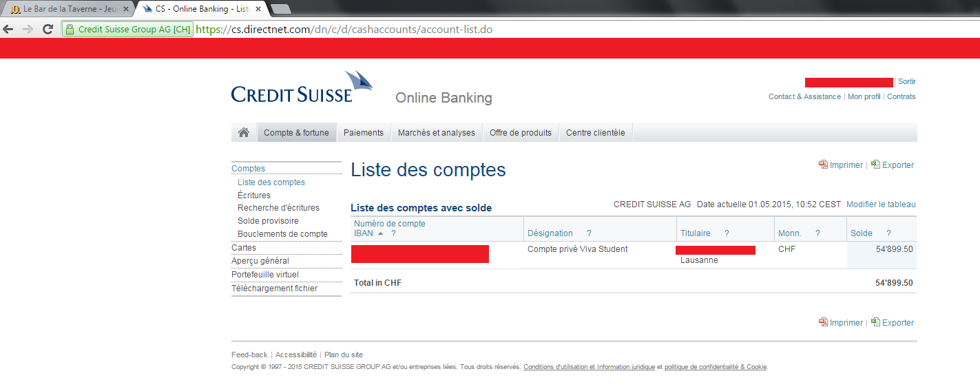The height and width of the screenshot is (389, 980).
Task: Expand Téléchargement fichier sidebar section
Action: coord(275,288)
